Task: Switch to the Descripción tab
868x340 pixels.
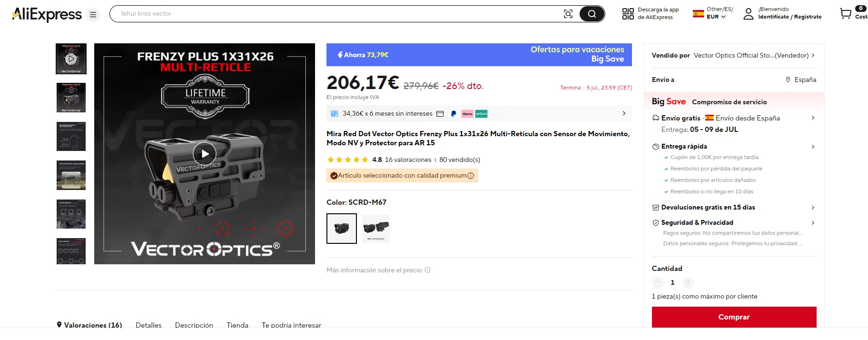Action: [x=194, y=325]
